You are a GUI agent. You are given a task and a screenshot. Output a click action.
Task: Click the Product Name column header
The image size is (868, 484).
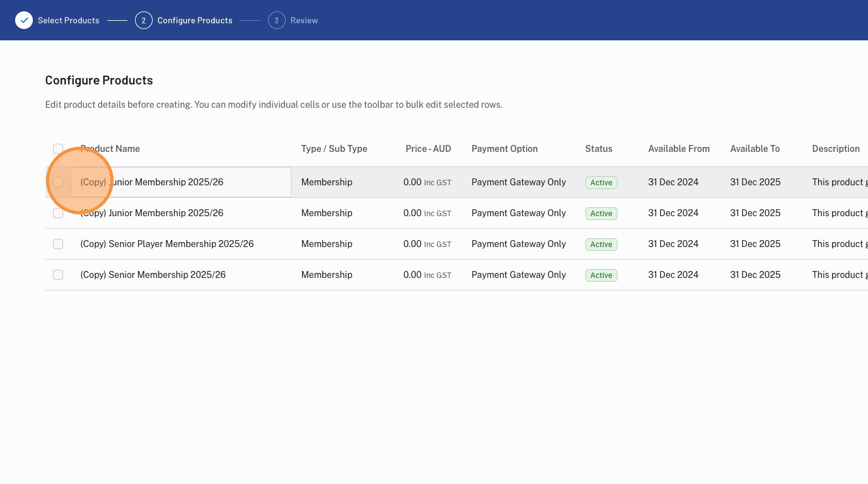110,149
